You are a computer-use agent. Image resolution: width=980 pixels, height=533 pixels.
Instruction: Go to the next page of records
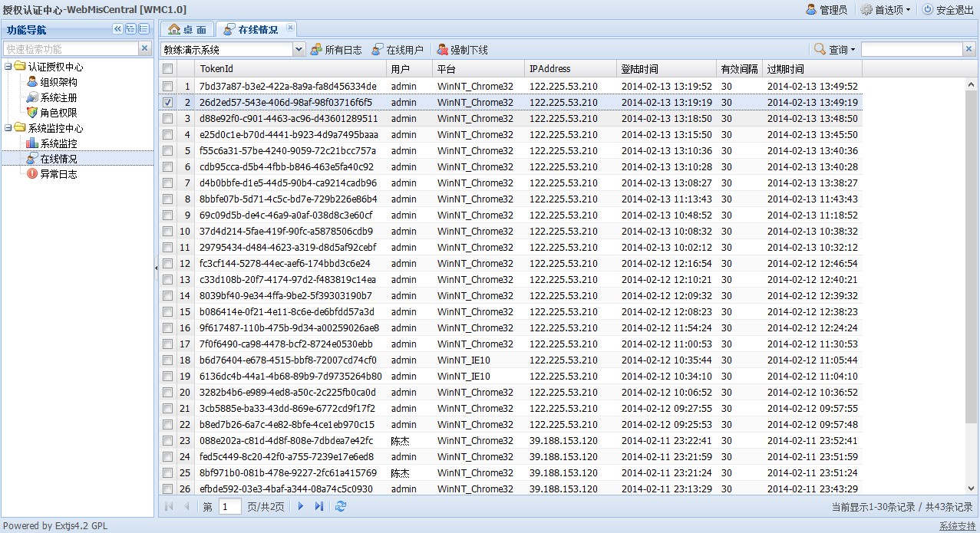point(301,506)
